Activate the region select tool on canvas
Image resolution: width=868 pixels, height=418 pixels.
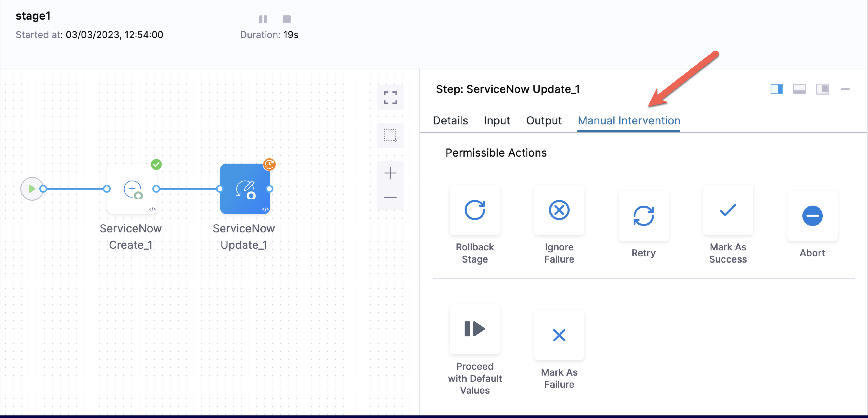390,135
